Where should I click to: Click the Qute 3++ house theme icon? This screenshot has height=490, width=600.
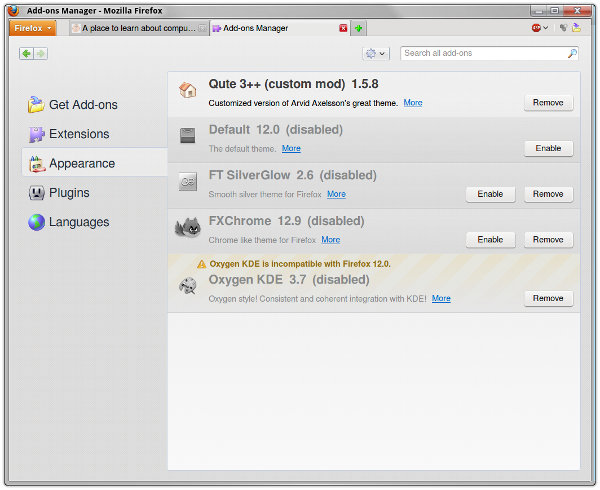188,90
